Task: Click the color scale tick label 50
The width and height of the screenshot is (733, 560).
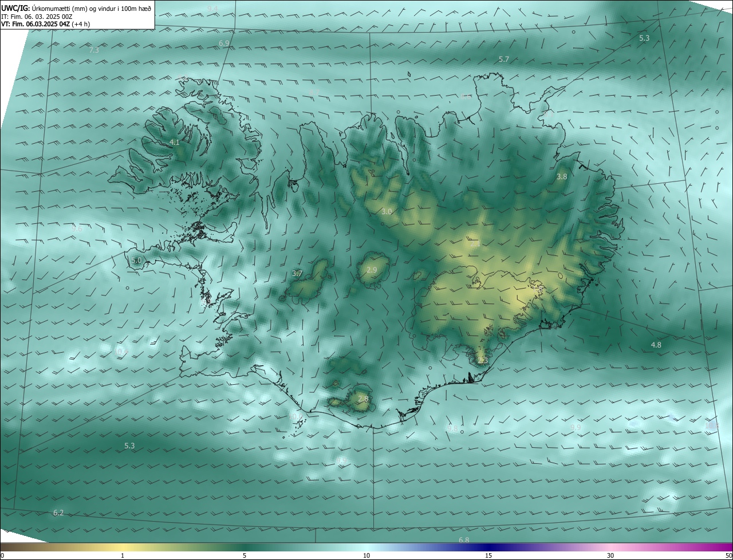Action: 728,555
